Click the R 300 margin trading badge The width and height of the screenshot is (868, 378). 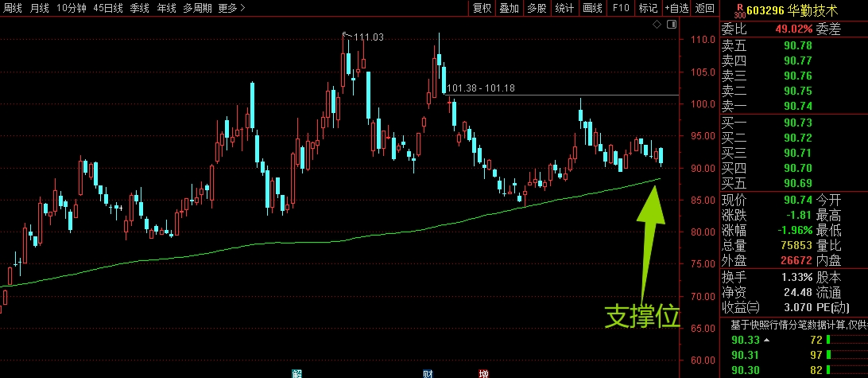coord(739,10)
